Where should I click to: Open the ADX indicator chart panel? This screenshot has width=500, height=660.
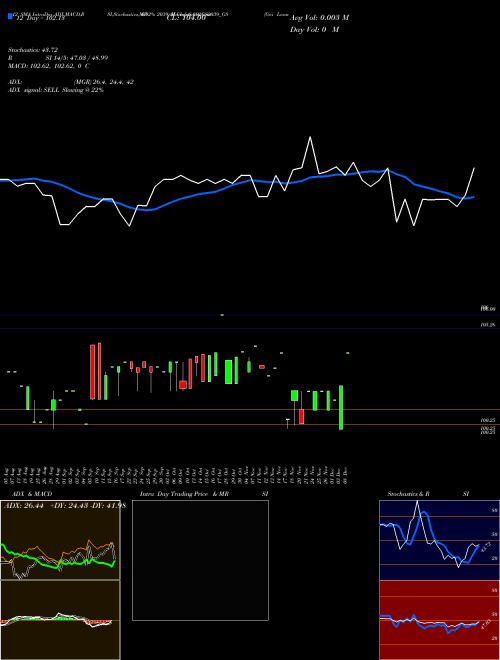coord(60,540)
